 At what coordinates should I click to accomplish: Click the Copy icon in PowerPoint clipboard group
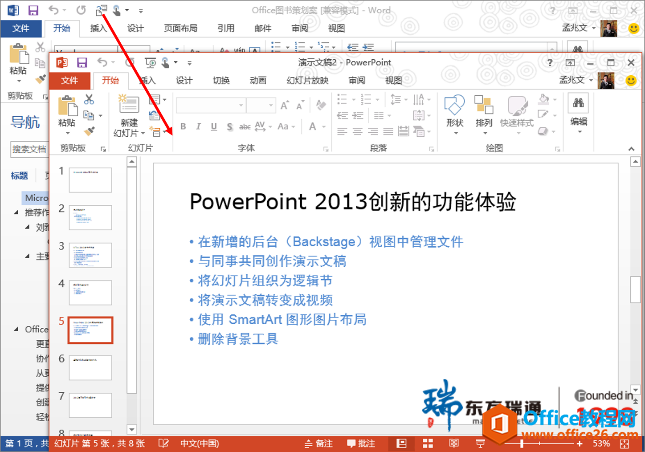[x=89, y=115]
